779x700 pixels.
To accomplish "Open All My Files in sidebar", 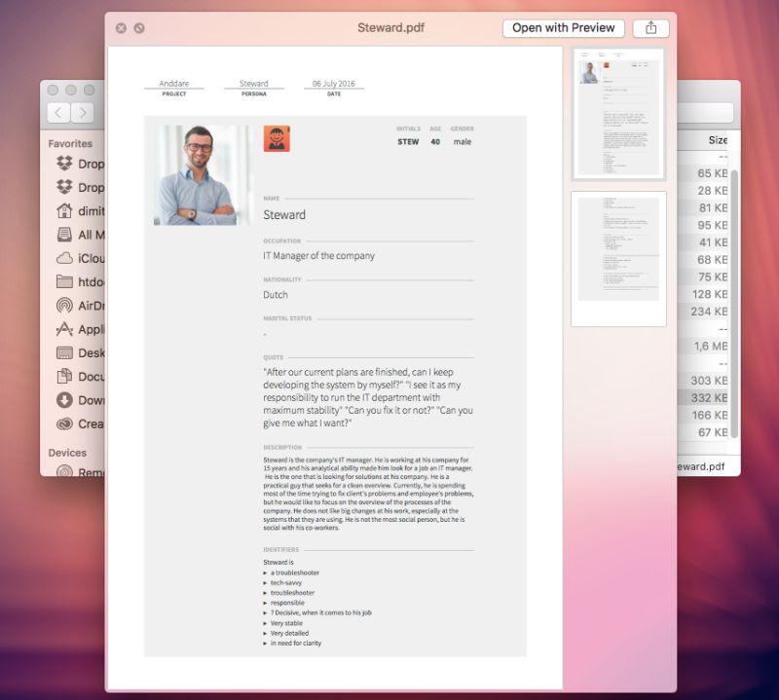I will coord(83,234).
